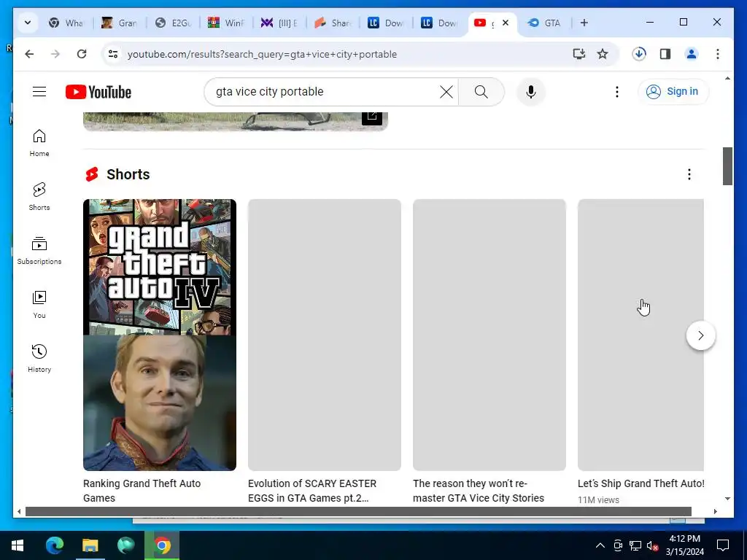Image resolution: width=747 pixels, height=560 pixels.
Task: Go to the YouTube logo home link
Action: tap(98, 92)
